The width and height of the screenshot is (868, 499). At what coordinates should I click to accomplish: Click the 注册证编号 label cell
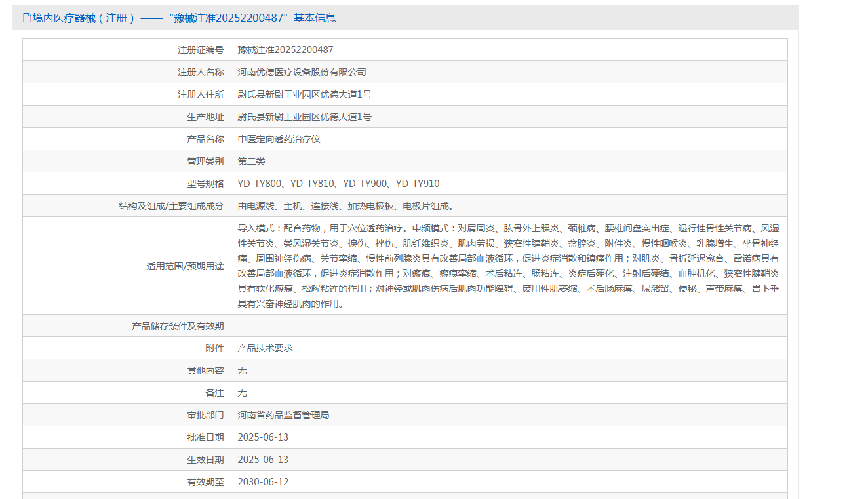tap(127, 50)
